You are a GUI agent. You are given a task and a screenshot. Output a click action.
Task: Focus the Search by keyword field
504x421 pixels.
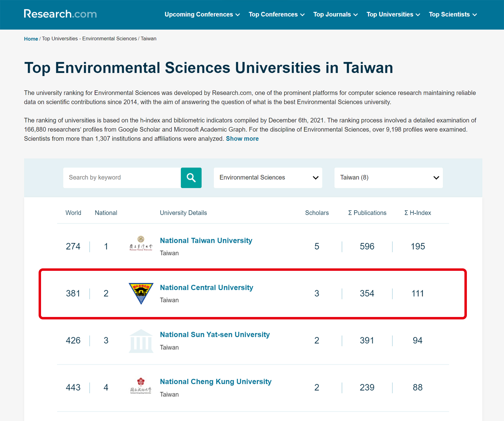(122, 178)
